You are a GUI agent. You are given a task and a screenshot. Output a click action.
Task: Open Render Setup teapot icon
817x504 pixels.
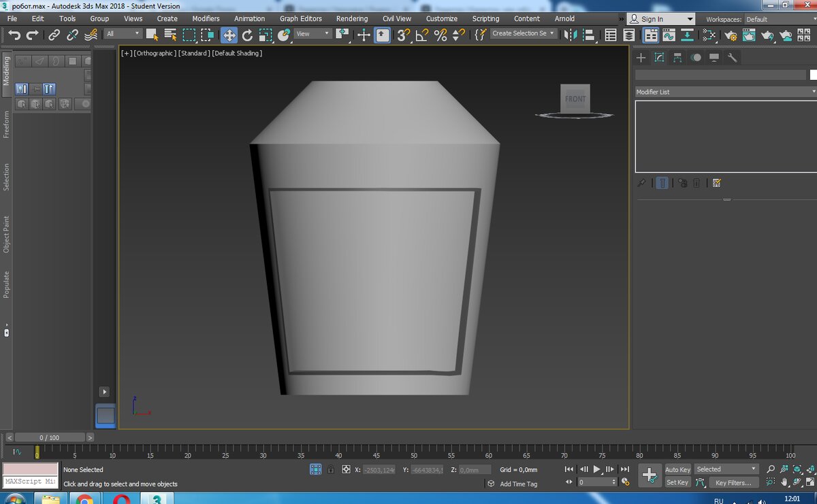click(x=730, y=35)
